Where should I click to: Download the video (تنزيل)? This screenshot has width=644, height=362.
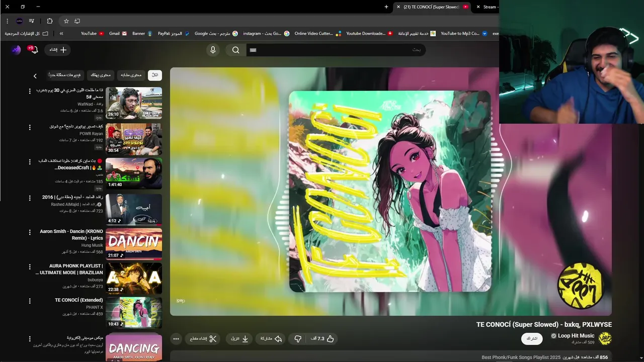239,339
